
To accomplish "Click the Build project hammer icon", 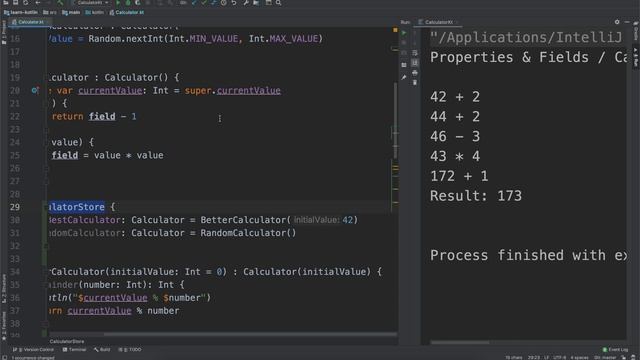I will tap(60, 2).
